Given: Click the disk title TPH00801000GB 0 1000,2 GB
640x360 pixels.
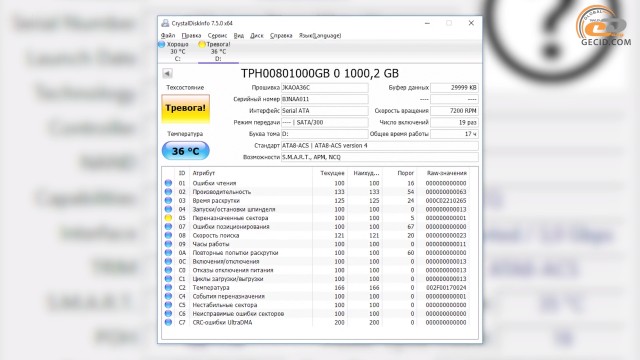Looking at the screenshot, I should click(320, 73).
